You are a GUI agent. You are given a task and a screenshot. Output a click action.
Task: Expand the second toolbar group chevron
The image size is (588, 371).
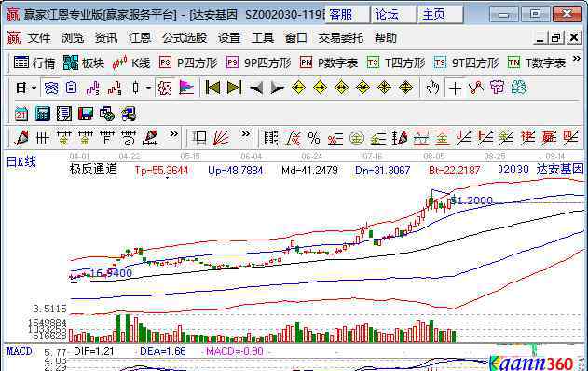(x=245, y=134)
